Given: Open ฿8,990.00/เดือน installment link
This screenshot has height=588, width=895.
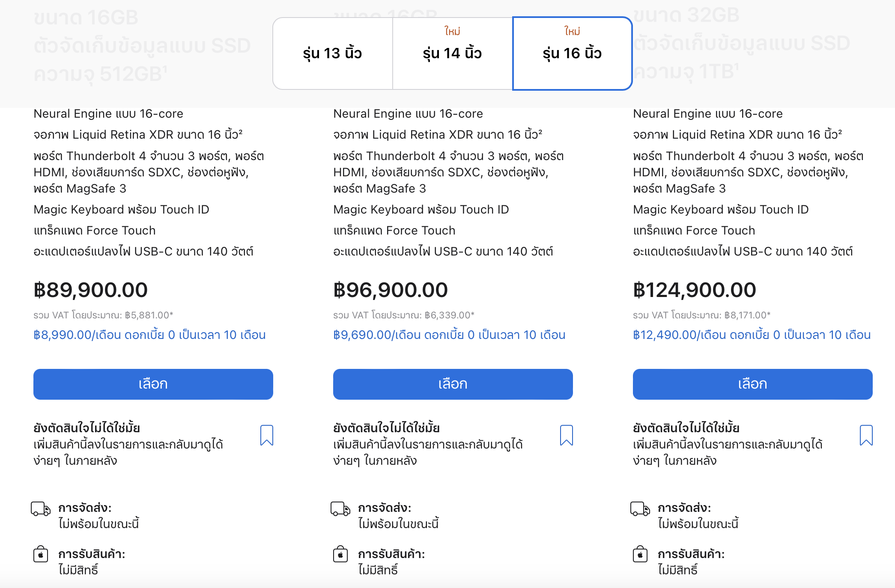Looking at the screenshot, I should [x=149, y=335].
